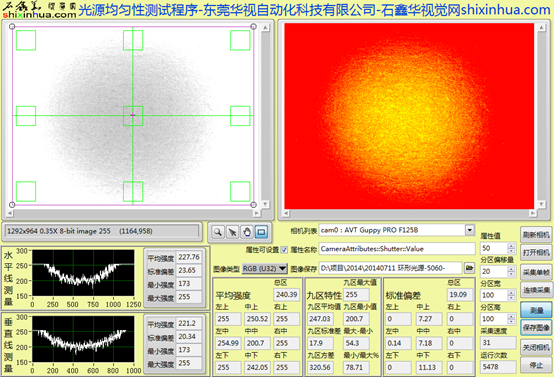Click the 保存图像 save image button

[536, 328]
